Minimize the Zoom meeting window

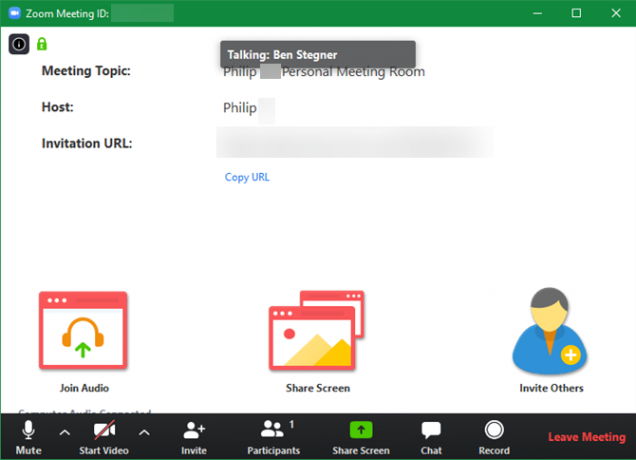point(537,13)
